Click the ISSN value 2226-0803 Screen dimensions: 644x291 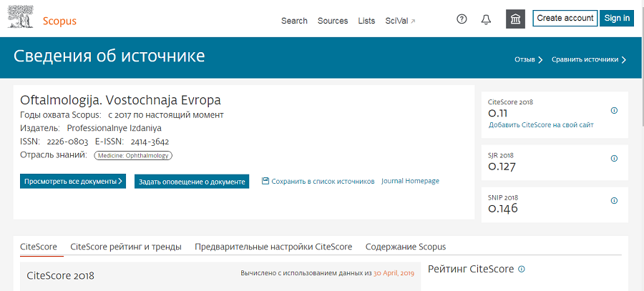coord(67,142)
